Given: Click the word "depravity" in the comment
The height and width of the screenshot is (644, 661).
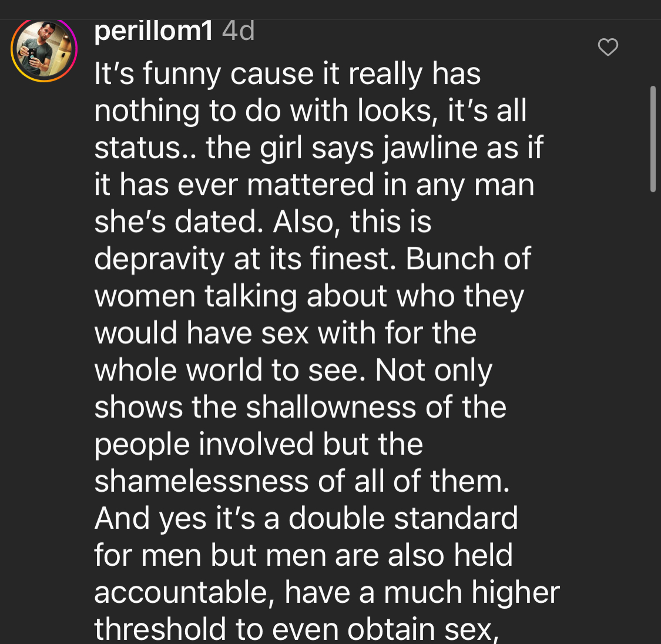Looking at the screenshot, I should point(159,259).
